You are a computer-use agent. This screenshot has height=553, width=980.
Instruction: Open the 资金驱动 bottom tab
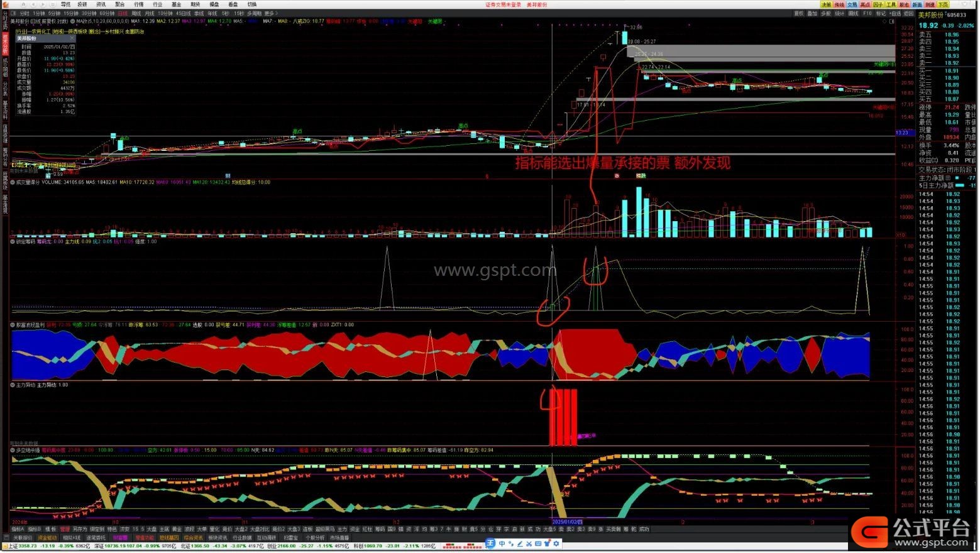click(47, 538)
